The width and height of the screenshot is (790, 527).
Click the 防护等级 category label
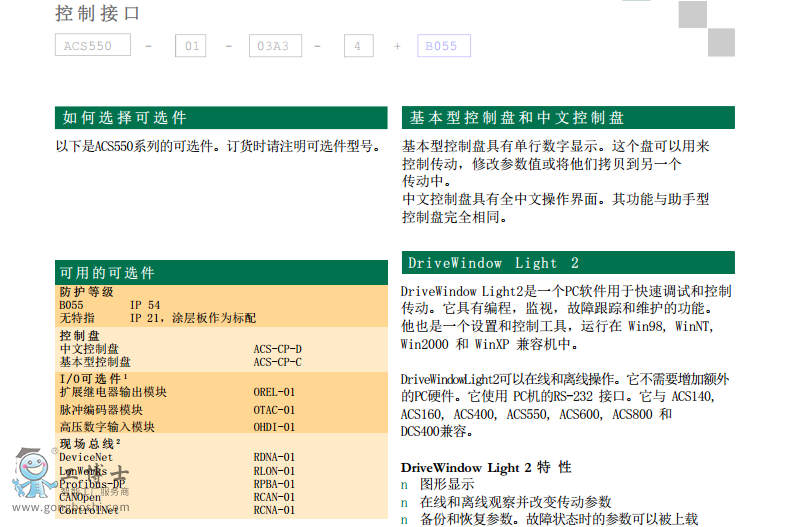coord(87,292)
